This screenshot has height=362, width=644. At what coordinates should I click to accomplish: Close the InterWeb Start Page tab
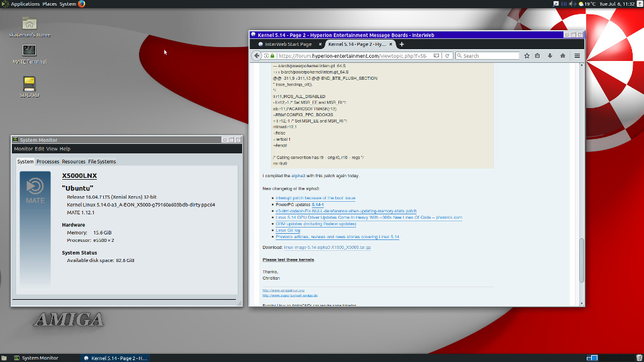(320, 45)
